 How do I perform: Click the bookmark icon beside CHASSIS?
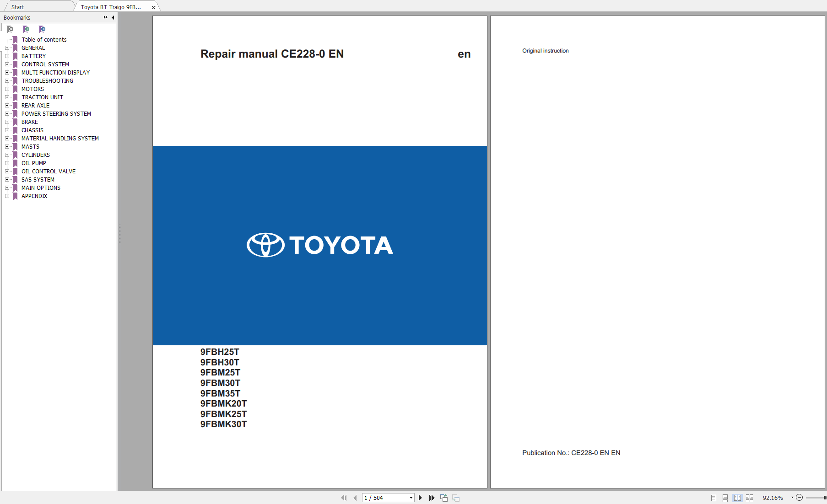[x=15, y=130]
